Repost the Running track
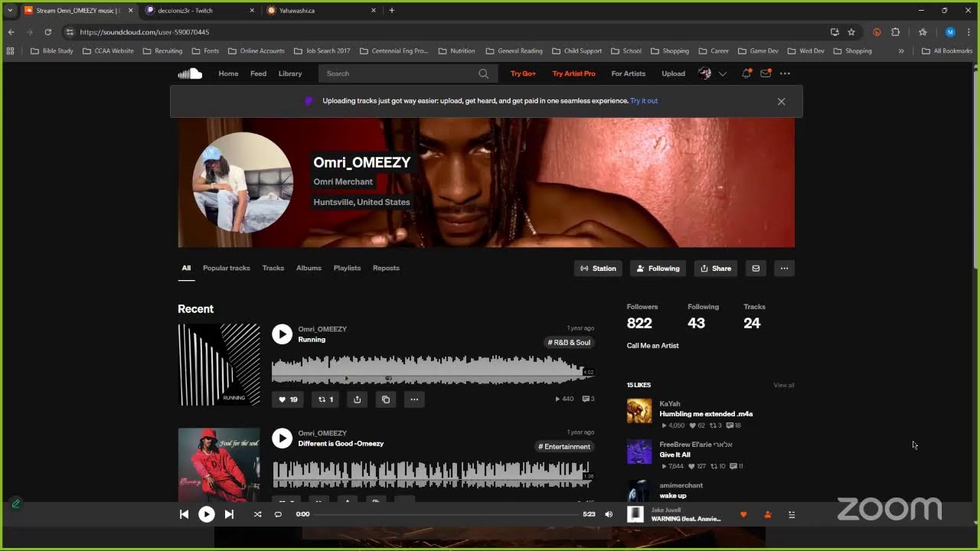The width and height of the screenshot is (980, 551). [325, 399]
